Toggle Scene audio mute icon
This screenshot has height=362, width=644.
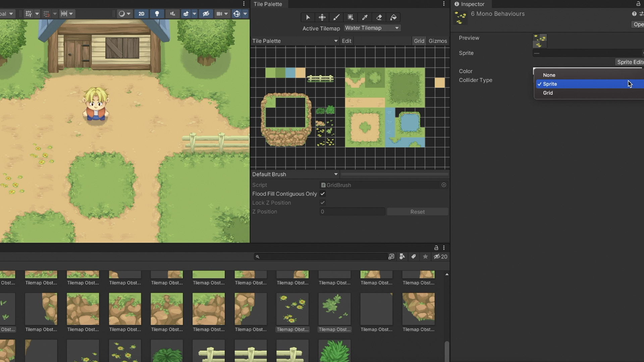click(172, 14)
